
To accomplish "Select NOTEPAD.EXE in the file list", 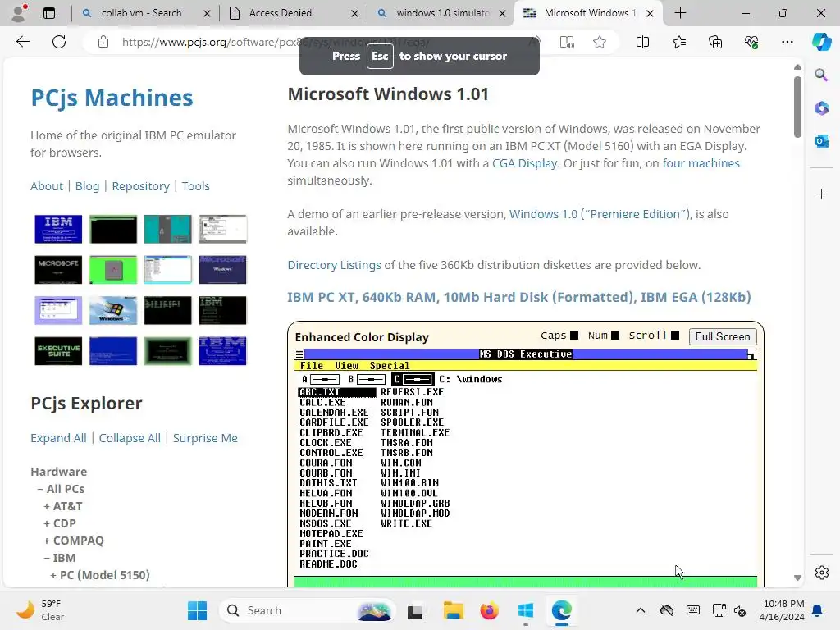I will (331, 533).
